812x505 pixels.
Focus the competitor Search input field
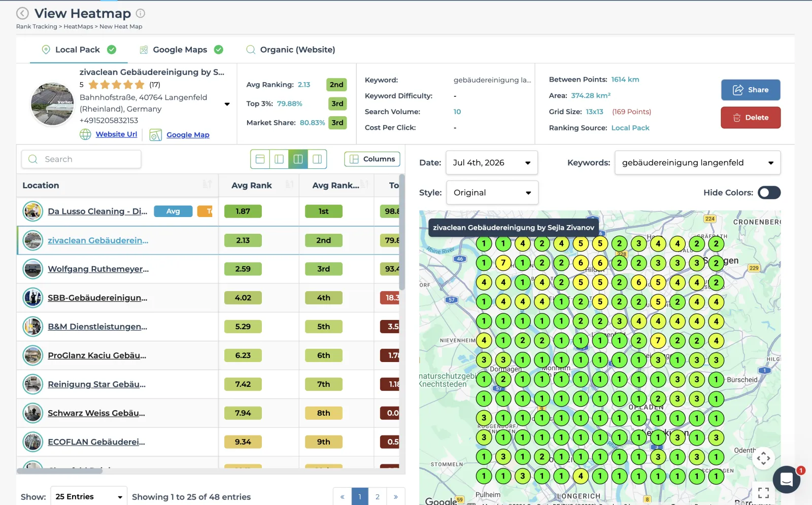point(81,159)
